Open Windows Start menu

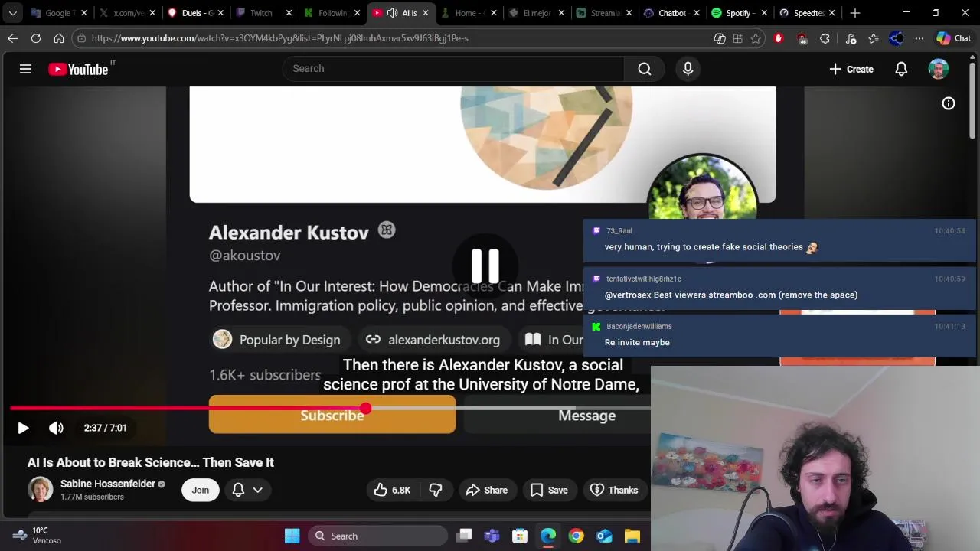pyautogui.click(x=292, y=536)
